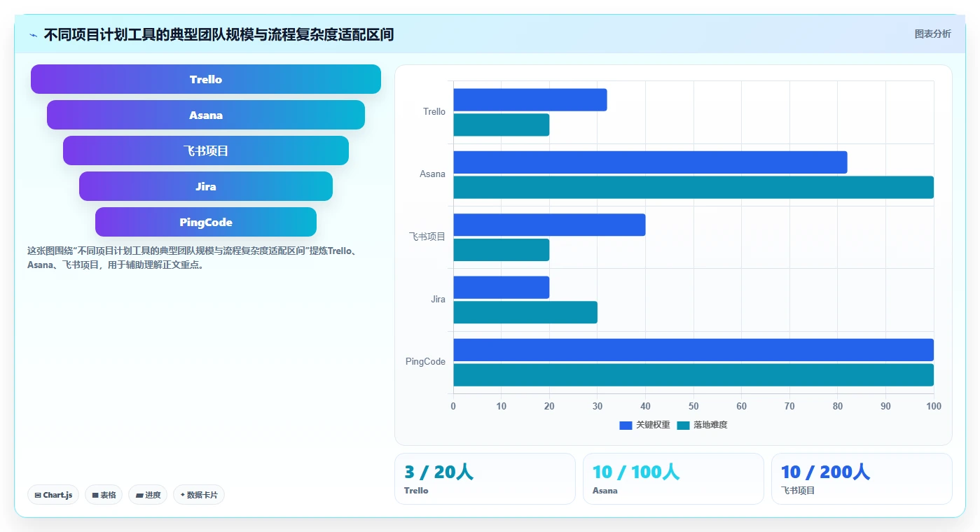Screen dimensions: 980x532
Task: Click Trello's blue 关键权重 bar
Action: 530,99
